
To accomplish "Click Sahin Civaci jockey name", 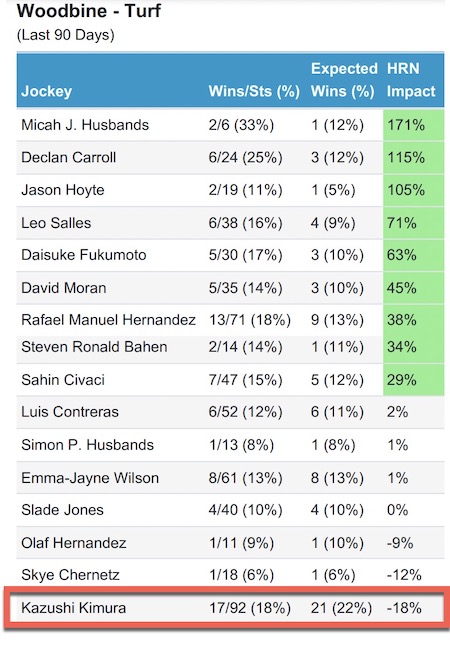I will tap(63, 380).
